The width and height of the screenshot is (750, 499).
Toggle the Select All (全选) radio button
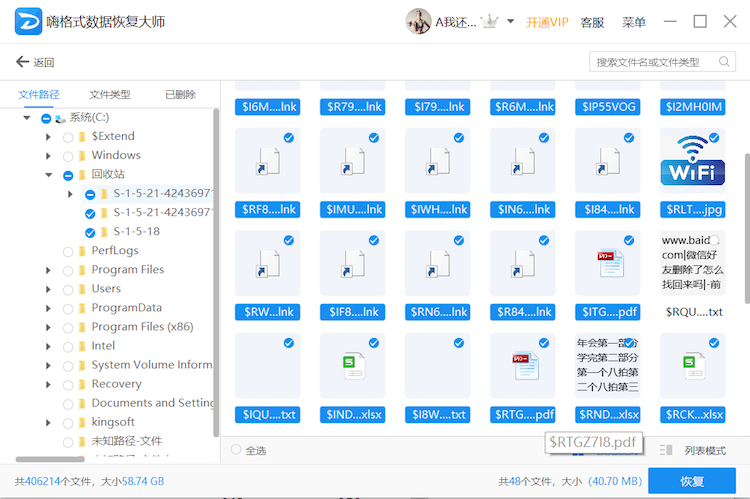point(236,450)
